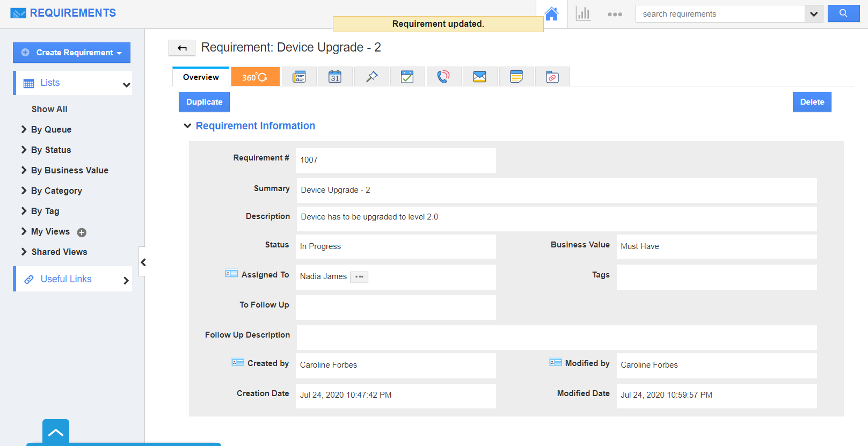
Task: Open the emails envelope tab icon
Action: pyautogui.click(x=480, y=77)
